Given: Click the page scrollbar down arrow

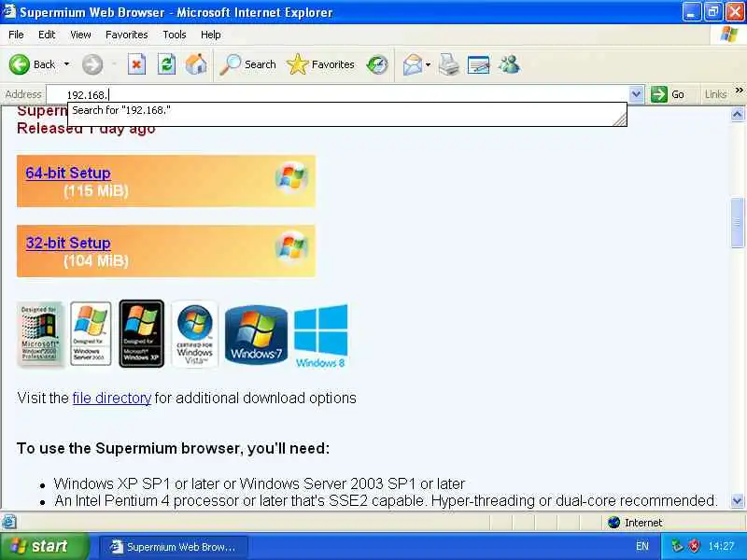Looking at the screenshot, I should [737, 501].
